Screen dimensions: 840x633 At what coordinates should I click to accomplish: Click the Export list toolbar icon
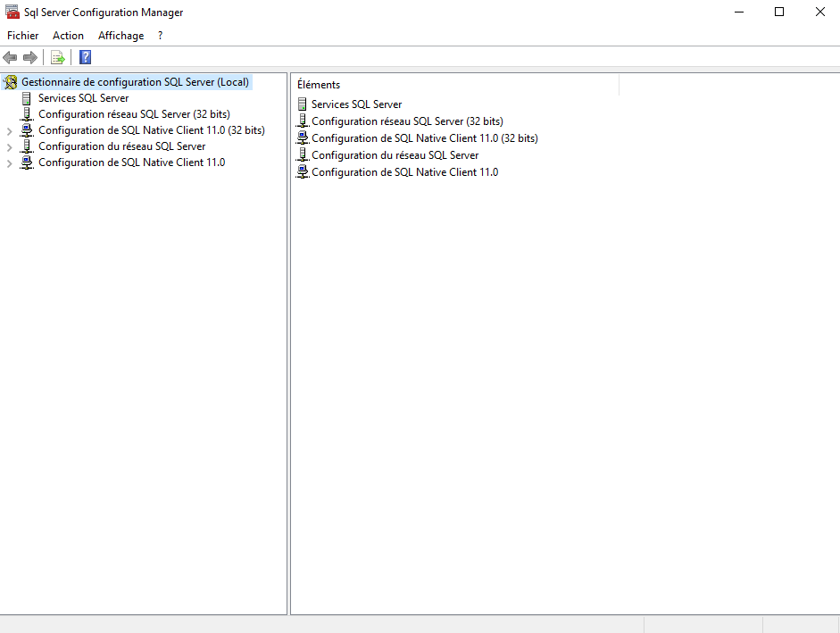[x=58, y=58]
